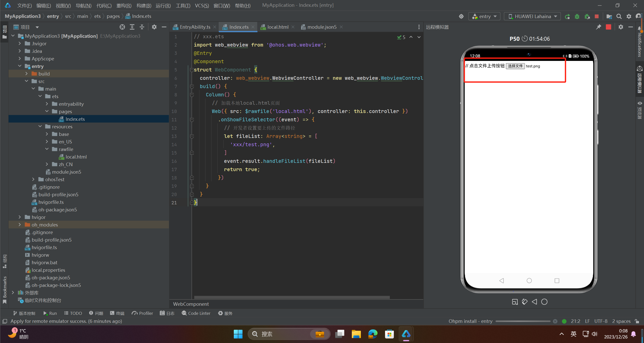Switch to the local.html editor tab
644x343 pixels.
point(278,27)
